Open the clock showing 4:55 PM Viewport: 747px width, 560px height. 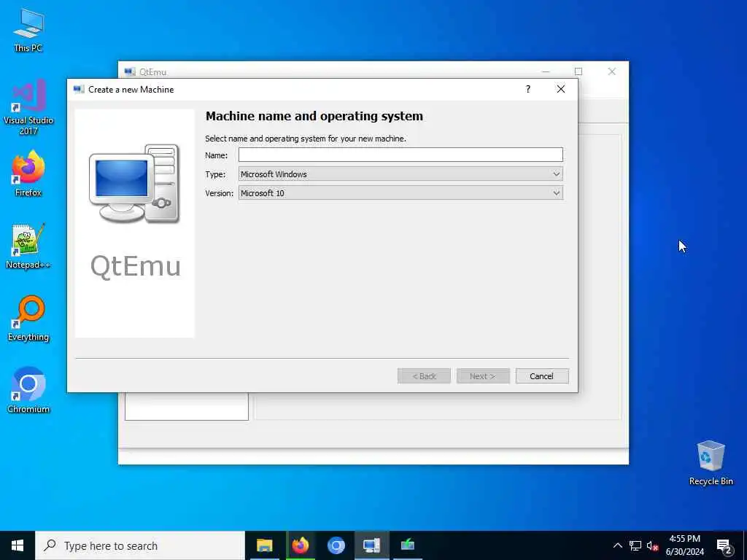(x=684, y=545)
